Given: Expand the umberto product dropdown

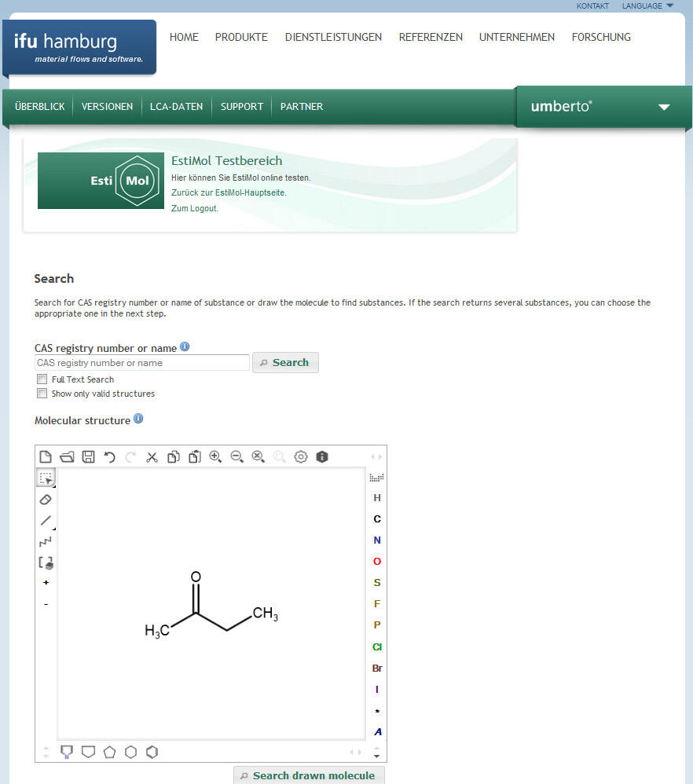Looking at the screenshot, I should pos(664,107).
